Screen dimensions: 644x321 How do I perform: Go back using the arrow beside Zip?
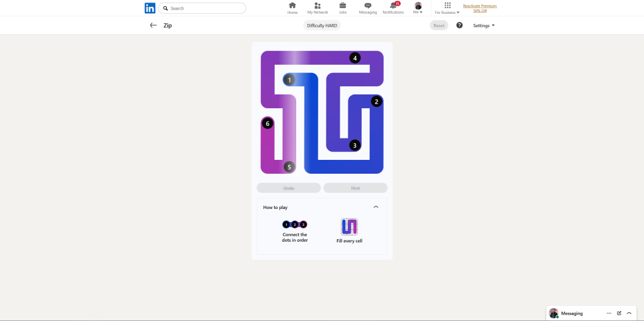153,25
